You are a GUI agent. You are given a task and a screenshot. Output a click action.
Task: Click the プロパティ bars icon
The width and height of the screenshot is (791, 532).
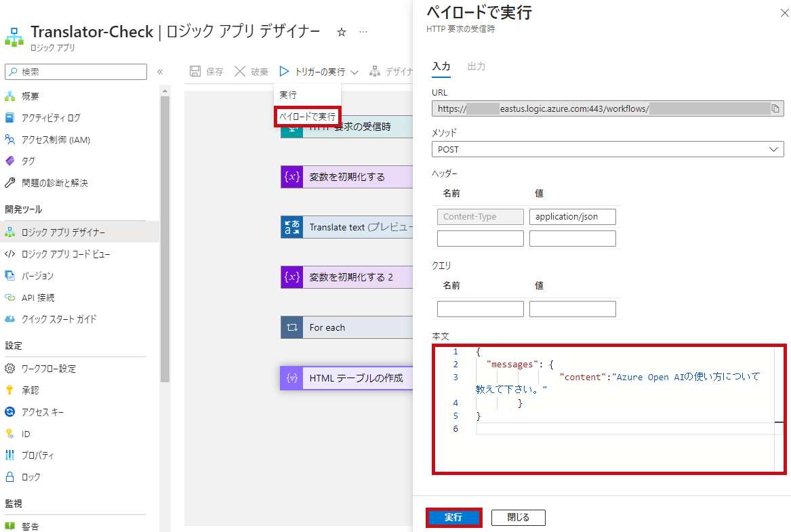coord(9,455)
